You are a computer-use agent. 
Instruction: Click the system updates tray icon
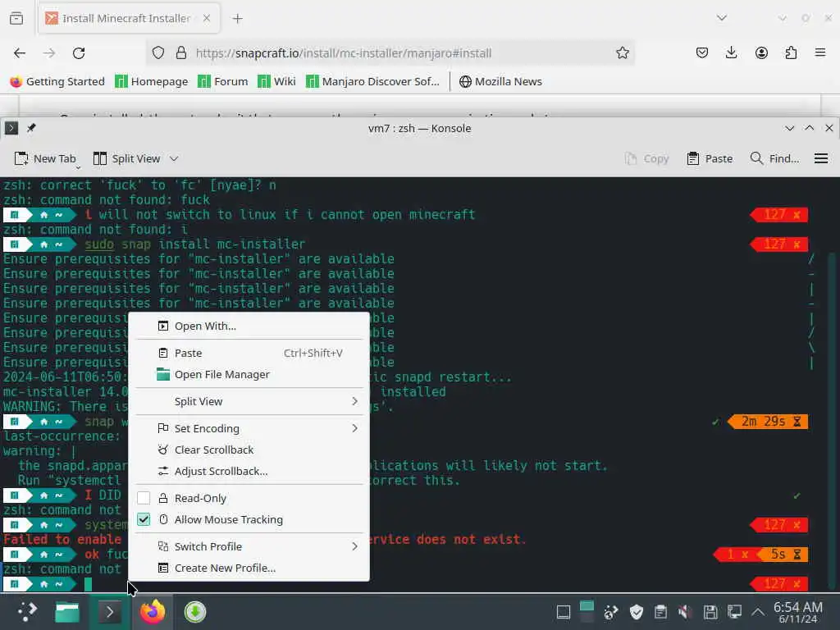pyautogui.click(x=610, y=612)
